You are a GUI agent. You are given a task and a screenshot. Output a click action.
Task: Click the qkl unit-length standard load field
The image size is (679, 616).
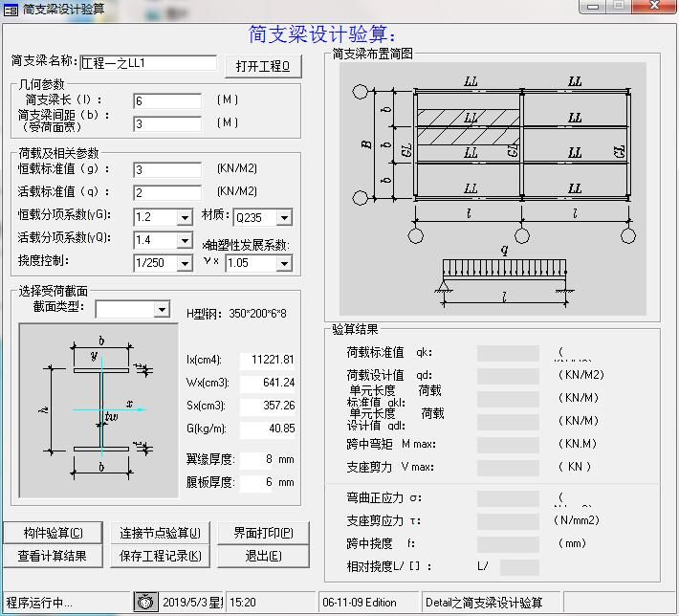click(508, 399)
